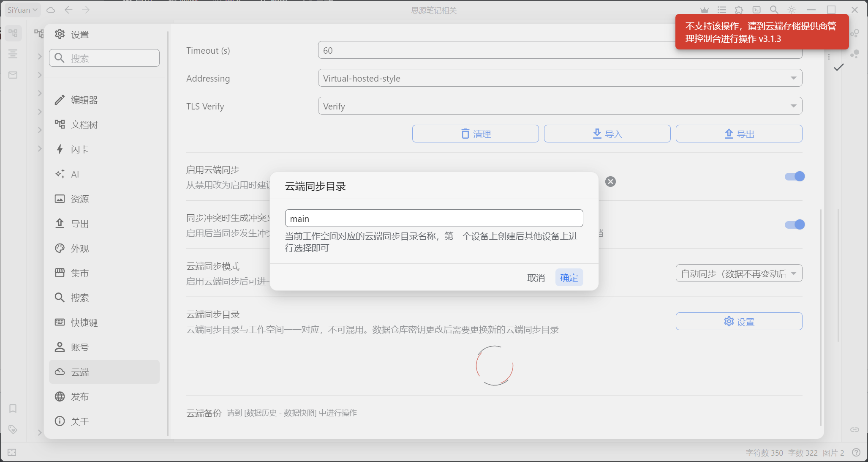Expand the TLS Verify dropdown
Viewport: 868px width, 462px height.
[x=560, y=106]
